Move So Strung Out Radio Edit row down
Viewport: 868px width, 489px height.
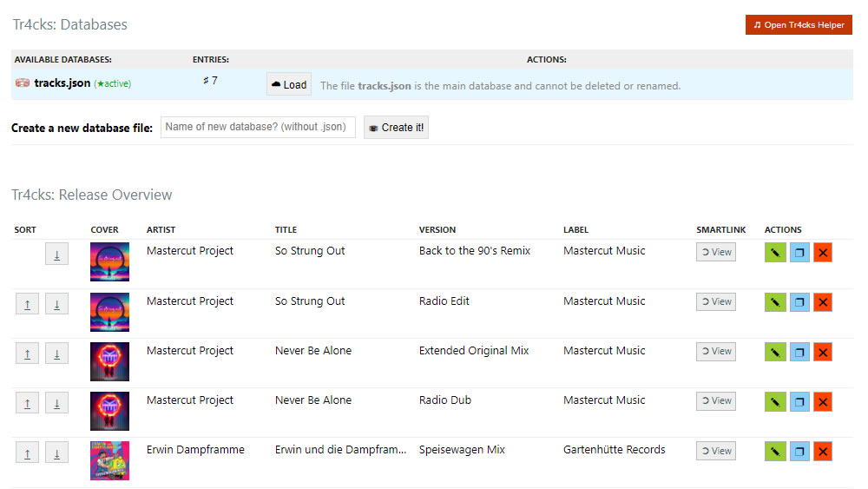click(56, 304)
